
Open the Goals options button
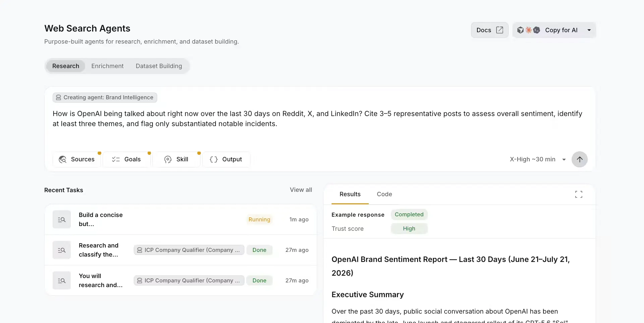(x=126, y=159)
